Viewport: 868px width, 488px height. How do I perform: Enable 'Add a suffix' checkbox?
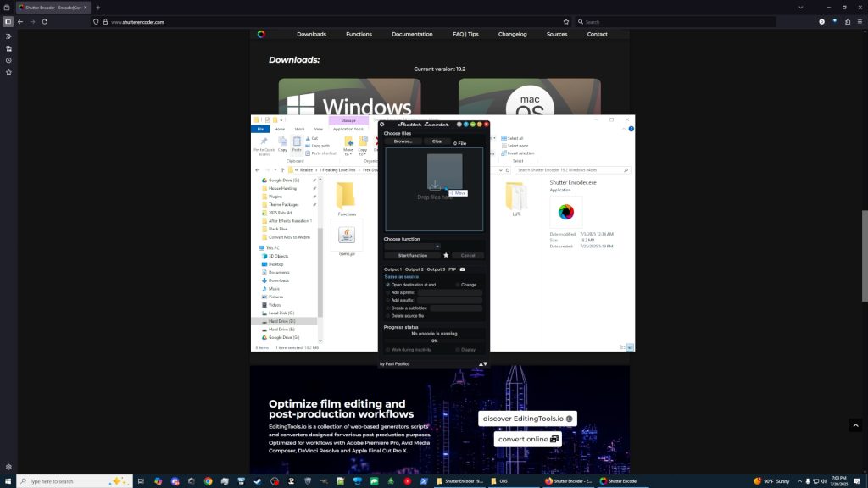click(x=387, y=301)
